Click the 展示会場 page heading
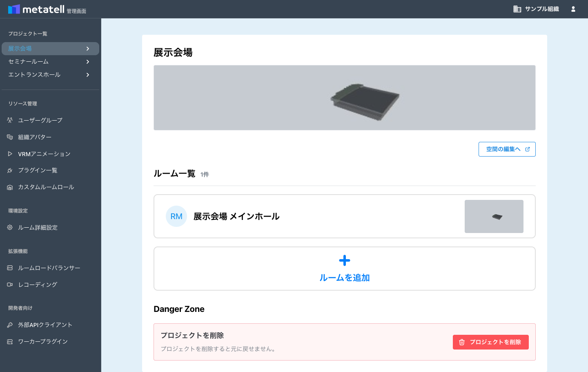The image size is (588, 372). coord(173,52)
